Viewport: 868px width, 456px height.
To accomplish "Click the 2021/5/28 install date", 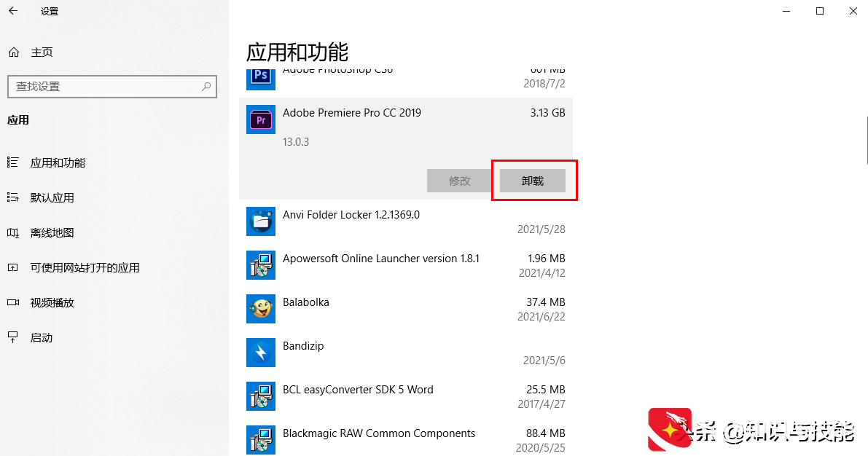I will [x=541, y=229].
